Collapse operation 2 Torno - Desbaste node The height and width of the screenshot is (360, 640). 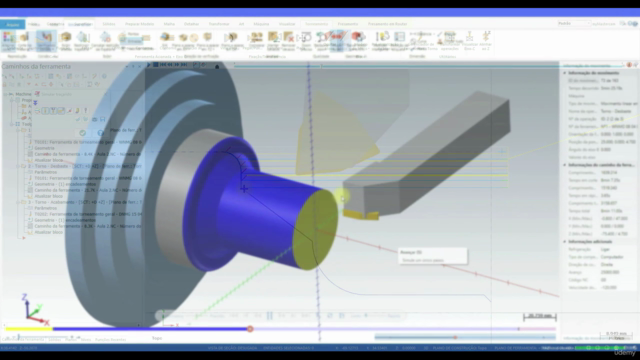[x=18, y=166]
